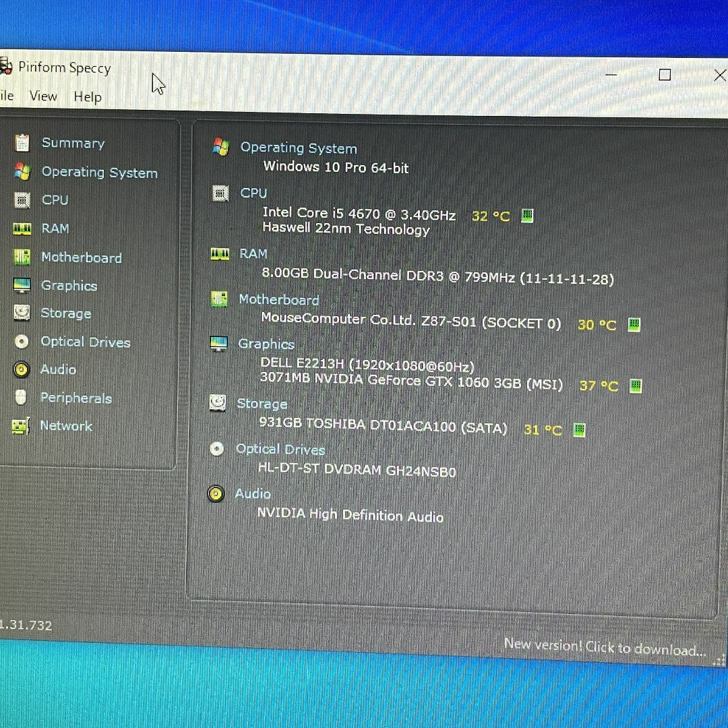The image size is (728, 728).
Task: Click the Optical Drives icon in summary panel
Action: pyautogui.click(x=217, y=449)
